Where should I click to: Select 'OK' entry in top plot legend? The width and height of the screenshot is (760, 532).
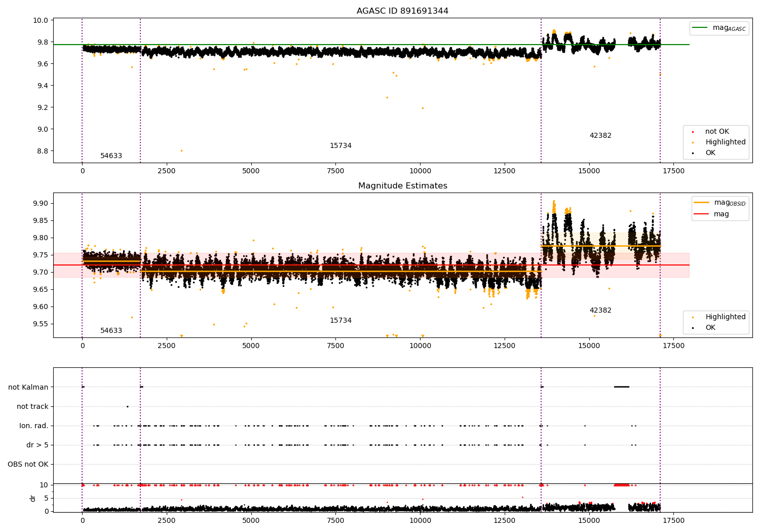point(709,153)
